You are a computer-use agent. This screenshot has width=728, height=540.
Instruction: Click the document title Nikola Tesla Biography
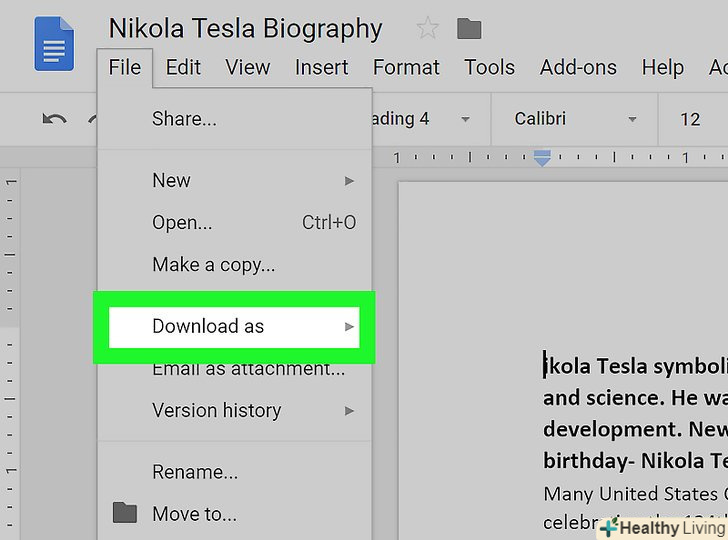coord(245,29)
